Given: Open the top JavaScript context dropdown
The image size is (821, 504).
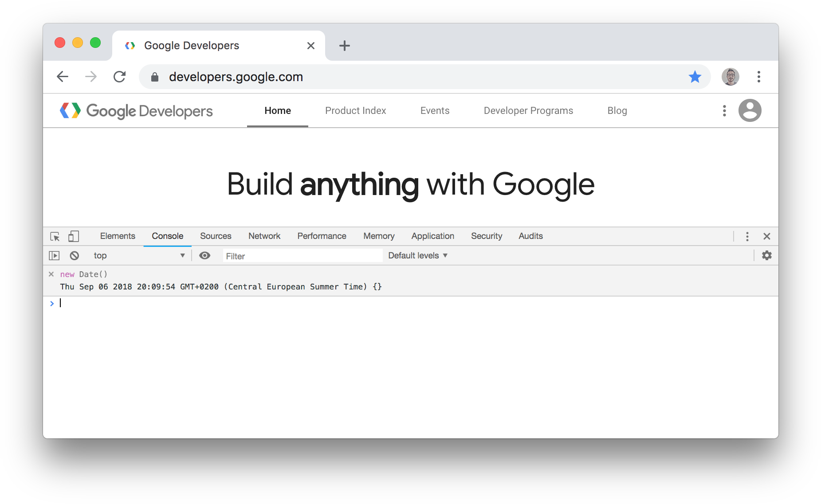Looking at the screenshot, I should point(139,255).
